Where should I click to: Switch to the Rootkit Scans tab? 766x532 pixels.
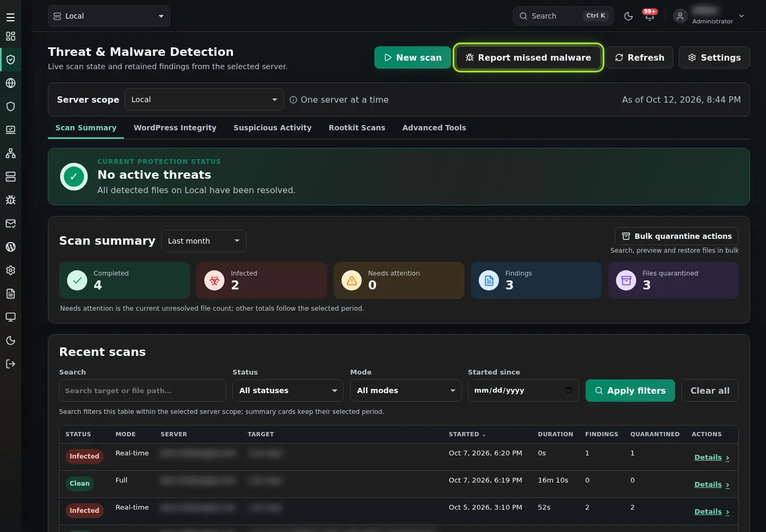357,128
